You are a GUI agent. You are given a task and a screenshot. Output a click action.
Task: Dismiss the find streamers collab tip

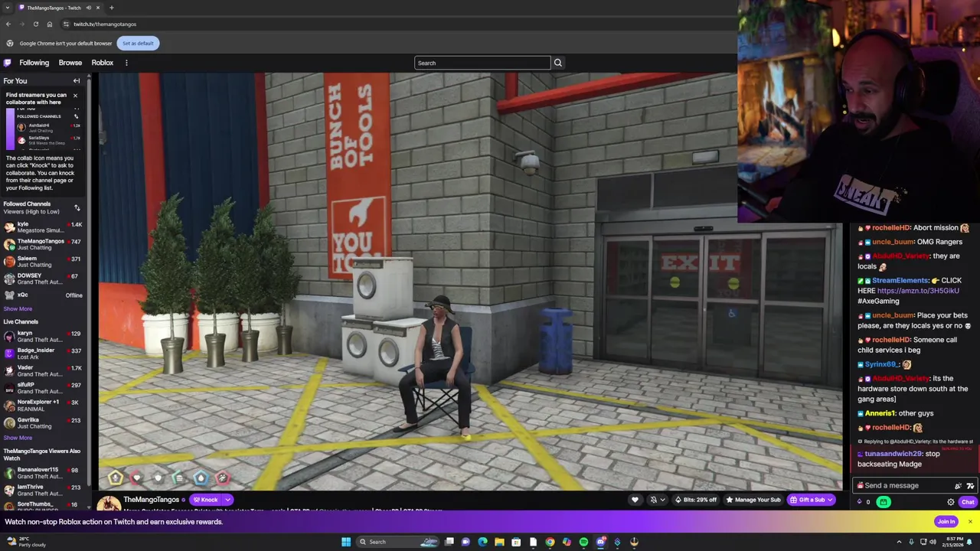(x=75, y=95)
